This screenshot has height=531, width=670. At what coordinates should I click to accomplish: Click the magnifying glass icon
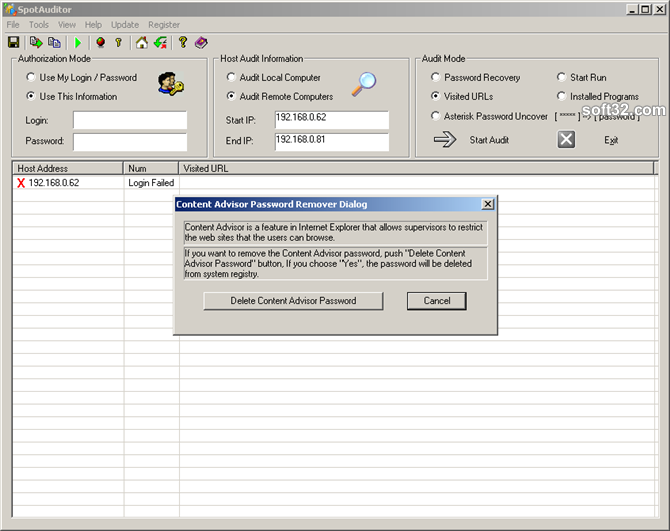coord(364,84)
